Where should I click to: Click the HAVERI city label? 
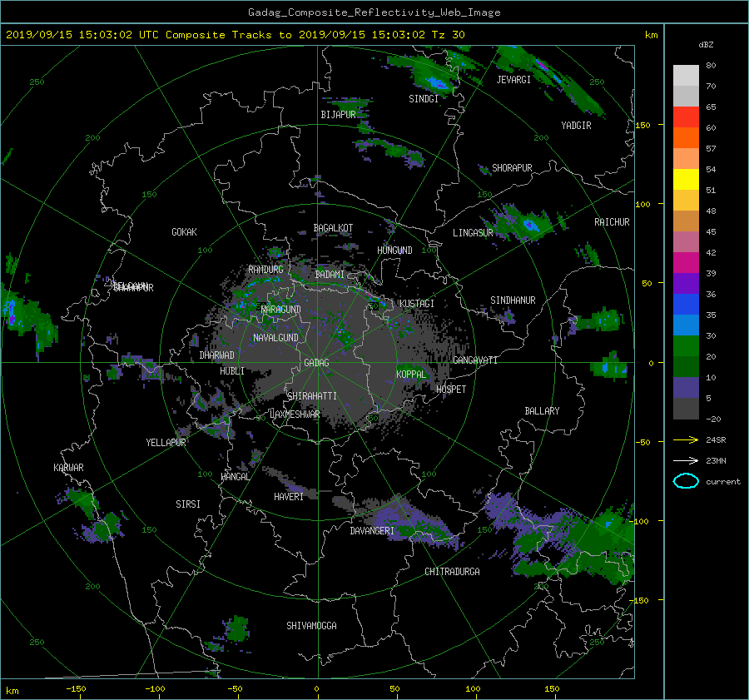pos(289,497)
